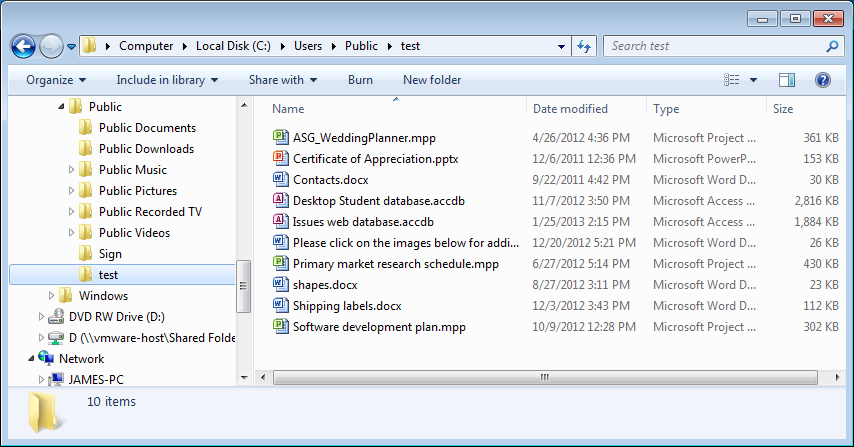Image resolution: width=854 pixels, height=447 pixels.
Task: Click the Refresh button beside the address bar
Action: pos(584,46)
